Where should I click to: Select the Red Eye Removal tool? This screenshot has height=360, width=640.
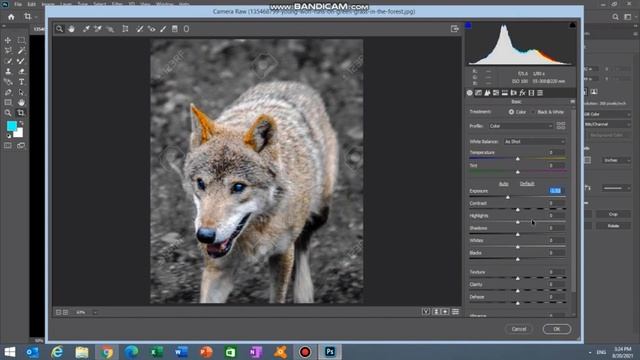[x=151, y=29]
